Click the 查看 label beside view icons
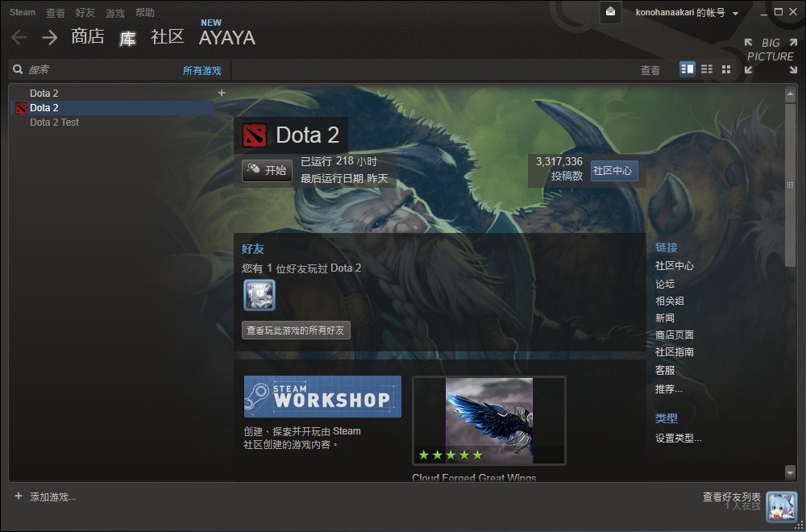 click(650, 70)
